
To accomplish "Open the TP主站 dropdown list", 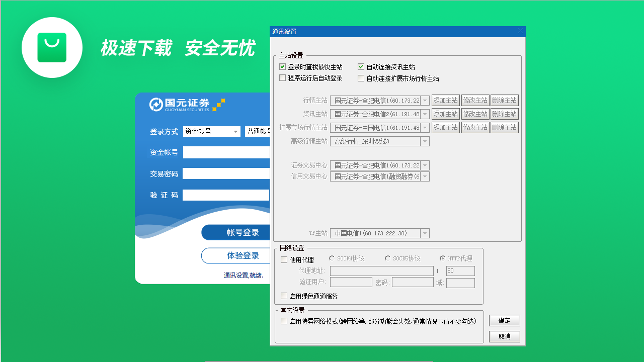I will 424,233.
